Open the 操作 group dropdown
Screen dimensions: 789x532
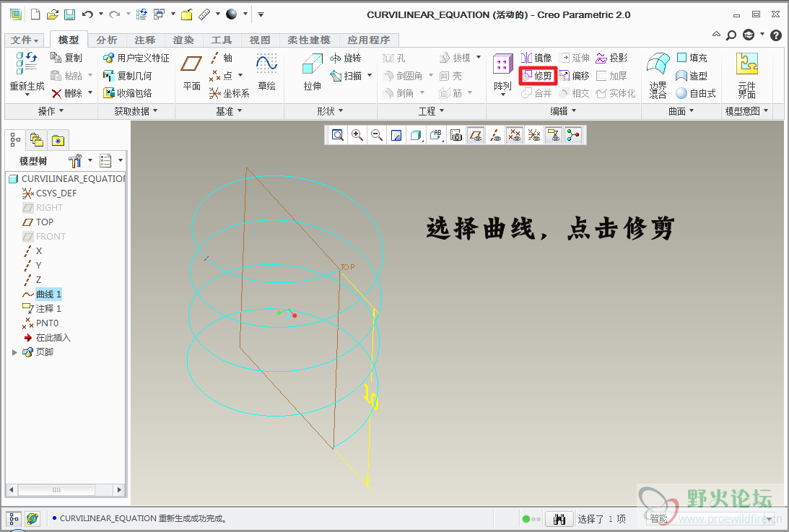(51, 111)
